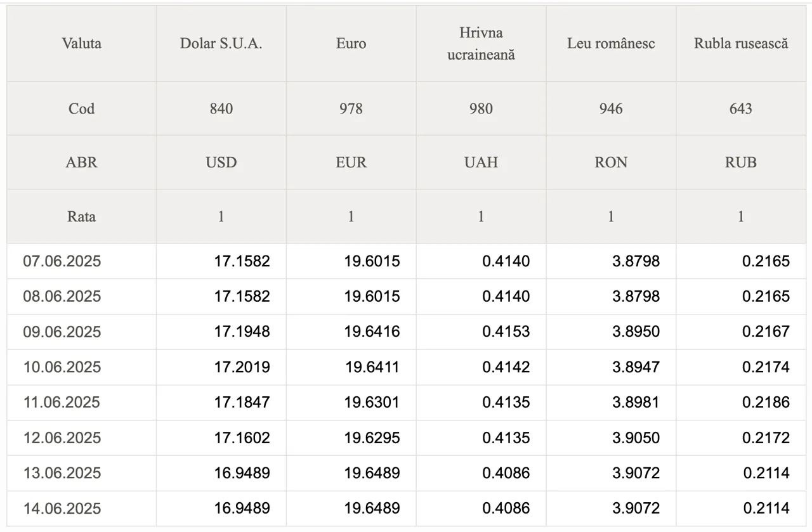This screenshot has width=812, height=532.
Task: Select the 14.06.2025 date cell
Action: (82, 509)
